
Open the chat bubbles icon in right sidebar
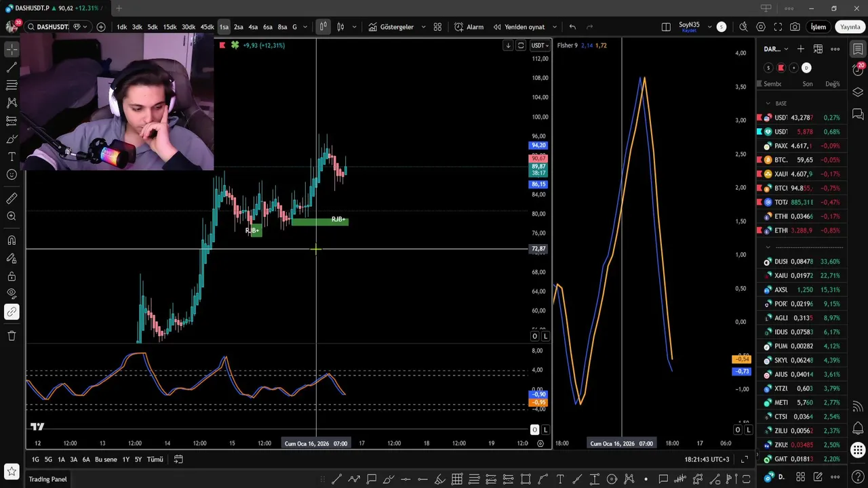(x=858, y=113)
